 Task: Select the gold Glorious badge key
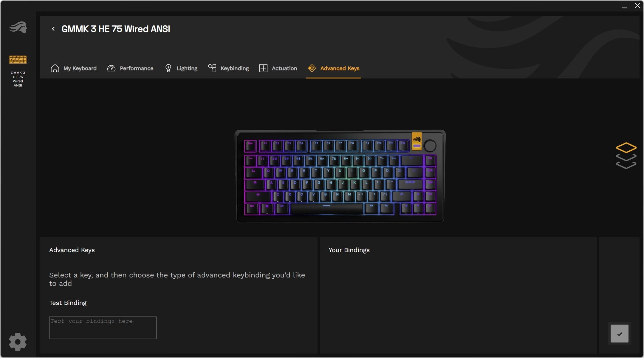coord(417,141)
